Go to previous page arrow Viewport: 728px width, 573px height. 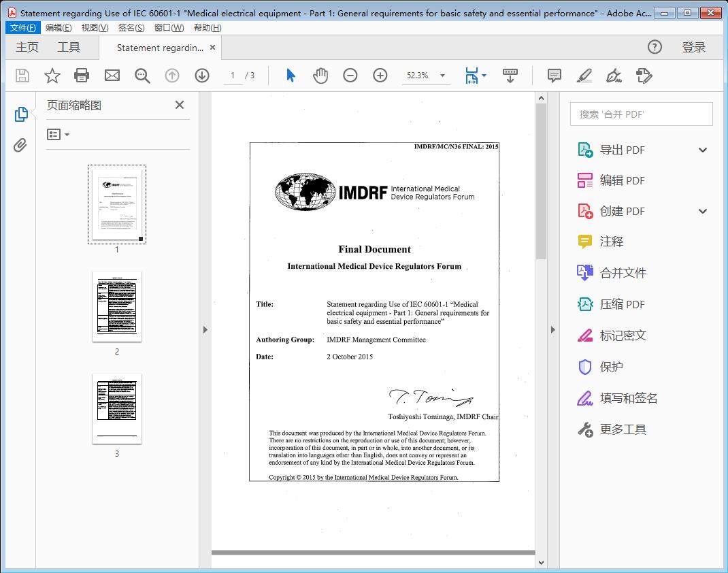[172, 76]
